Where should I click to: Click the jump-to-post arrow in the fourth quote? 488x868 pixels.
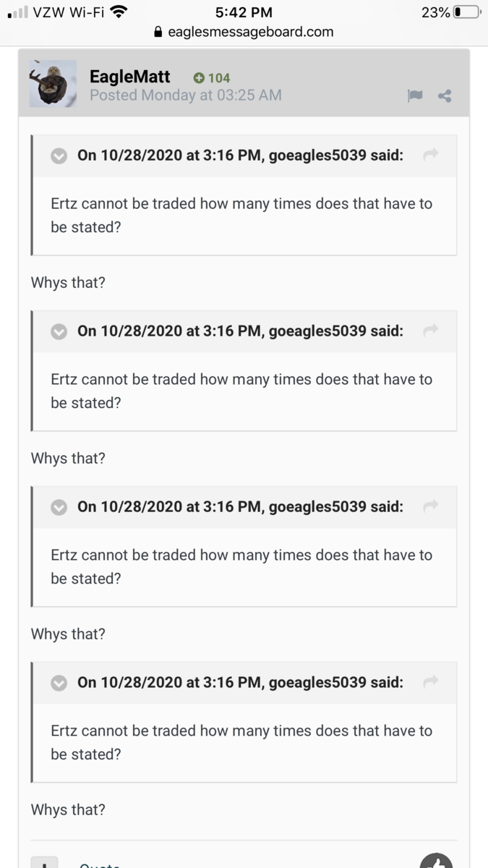(x=431, y=681)
